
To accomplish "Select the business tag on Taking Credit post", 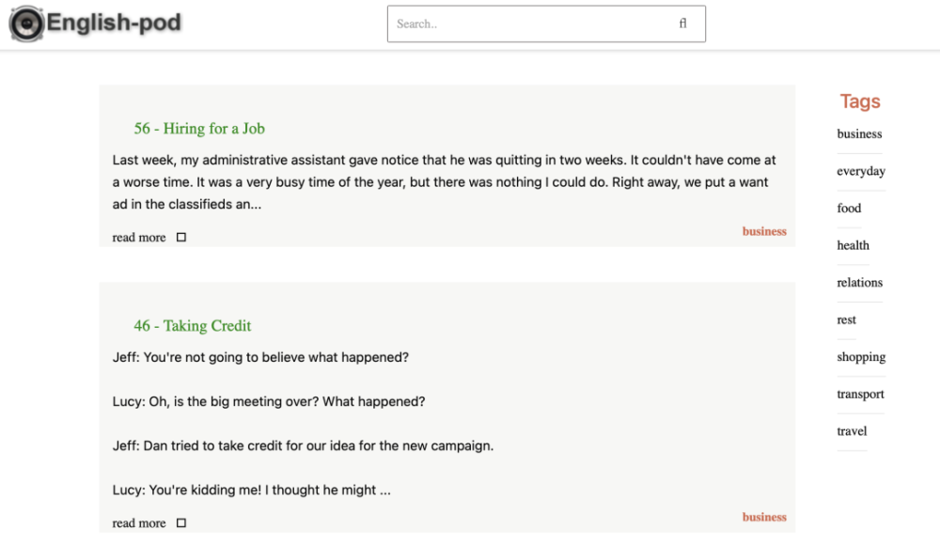I will [x=764, y=517].
